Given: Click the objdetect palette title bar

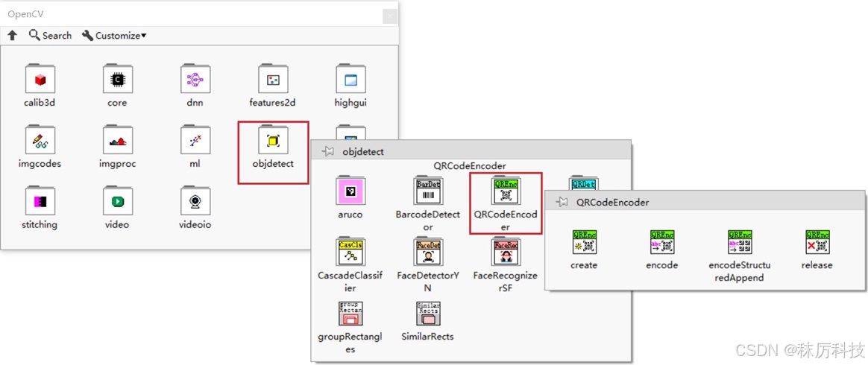Looking at the screenshot, I should point(471,151).
